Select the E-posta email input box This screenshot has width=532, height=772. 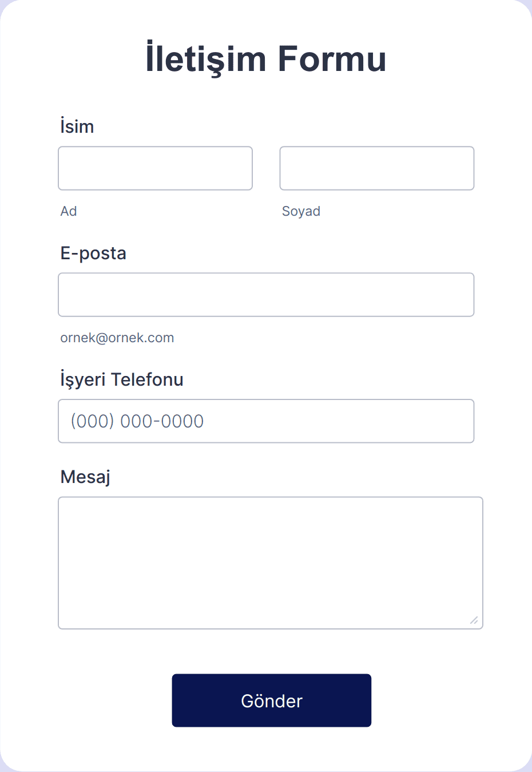[266, 295]
